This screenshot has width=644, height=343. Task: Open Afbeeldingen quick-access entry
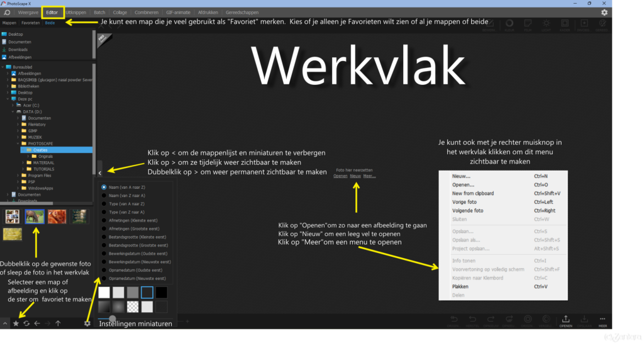pyautogui.click(x=16, y=57)
